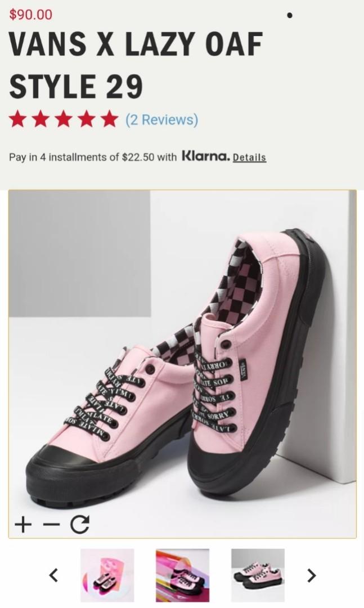Open Klarna Details link
This screenshot has height=608, width=364.
249,158
